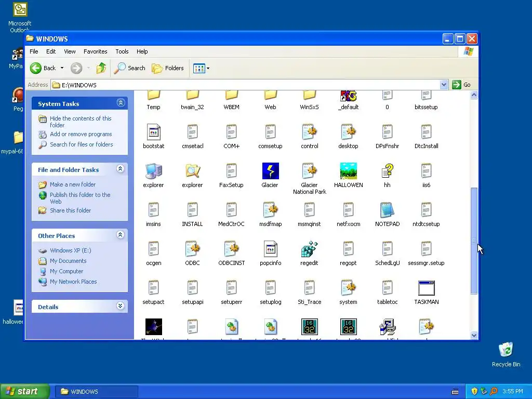Select the Microsoft Outlook desktop icon

tap(20, 9)
